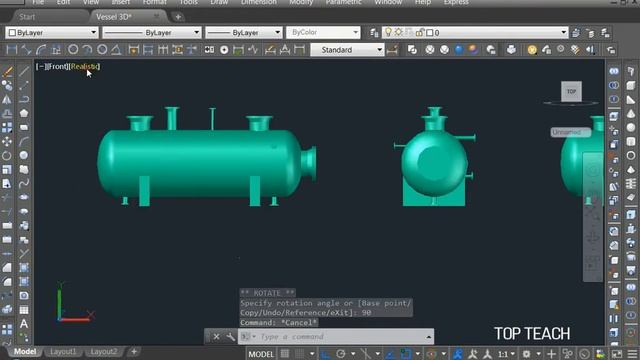Open Layer Properties Manager icon
This screenshot has height=360, width=640.
click(374, 33)
